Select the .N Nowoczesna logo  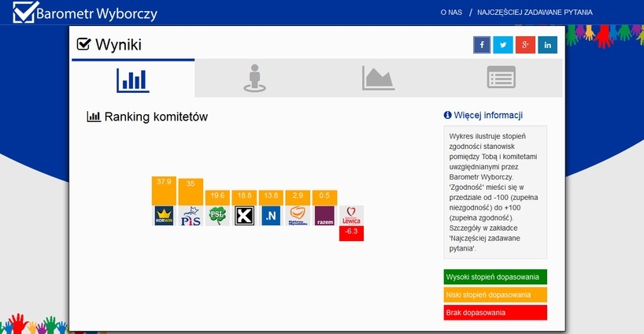[271, 216]
